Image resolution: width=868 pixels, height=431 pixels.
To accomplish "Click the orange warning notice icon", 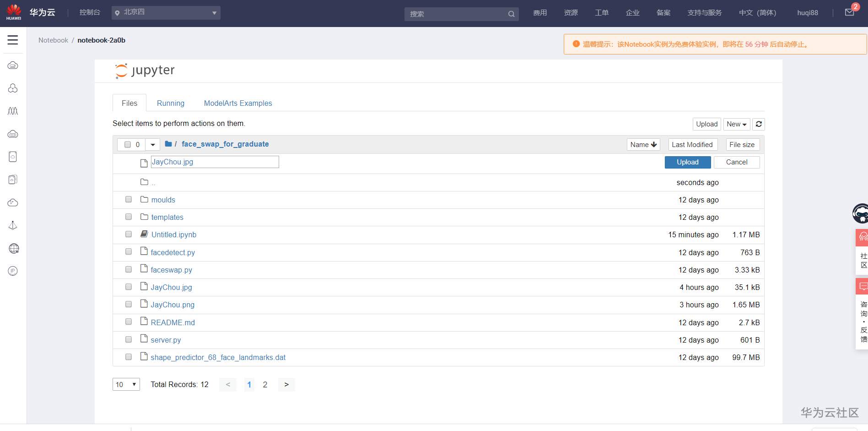I will coord(576,44).
